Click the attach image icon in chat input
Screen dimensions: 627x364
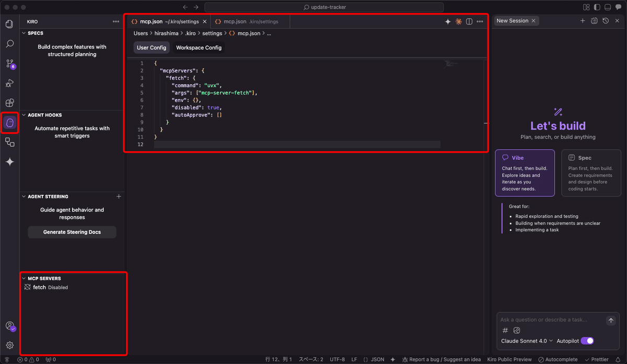click(517, 330)
